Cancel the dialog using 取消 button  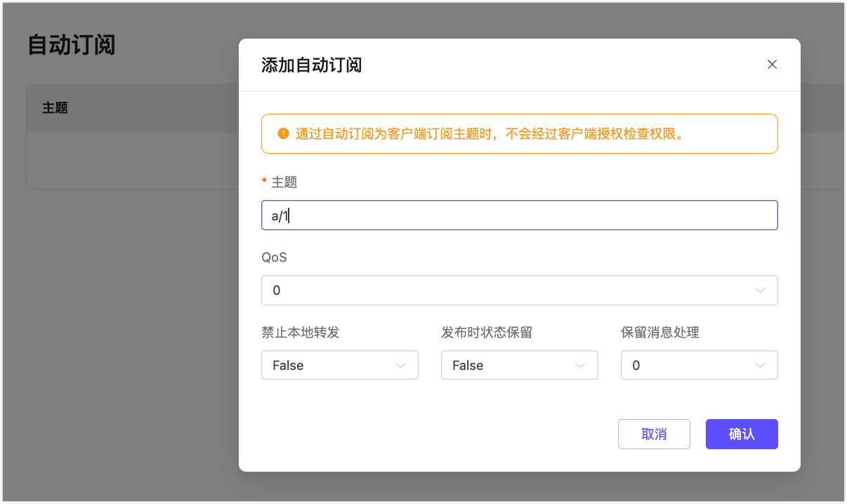coord(654,434)
